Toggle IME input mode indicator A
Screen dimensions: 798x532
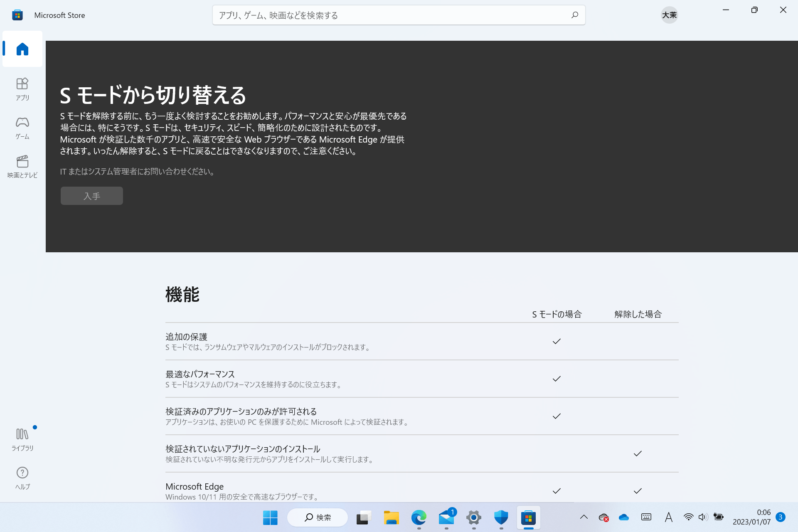[668, 517]
